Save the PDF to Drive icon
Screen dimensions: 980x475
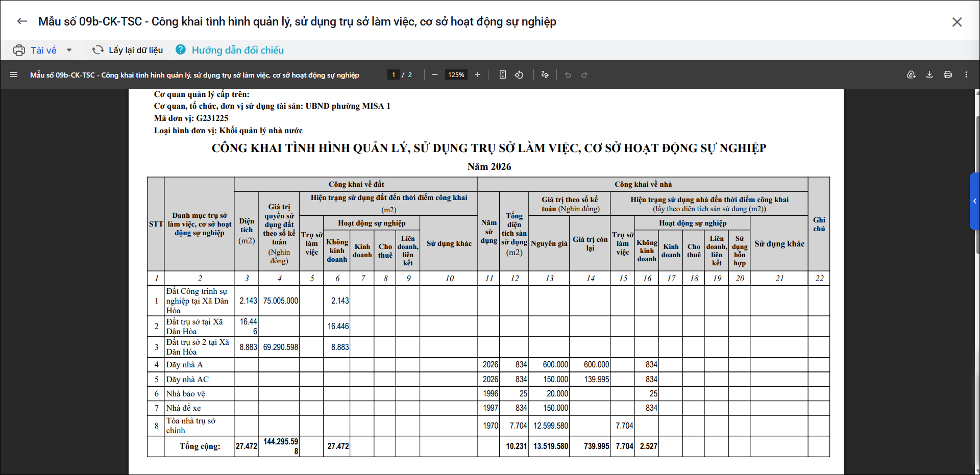pyautogui.click(x=911, y=74)
